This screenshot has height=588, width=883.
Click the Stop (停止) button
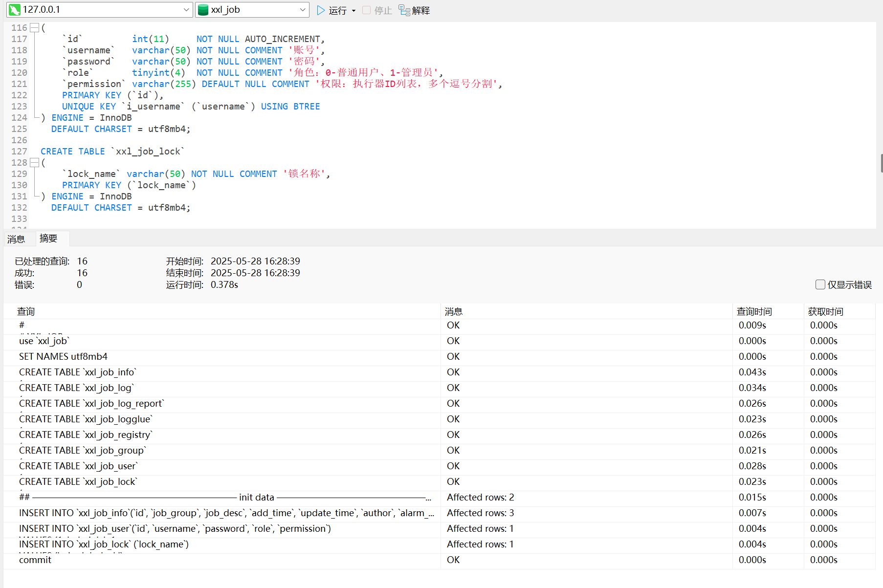point(377,10)
